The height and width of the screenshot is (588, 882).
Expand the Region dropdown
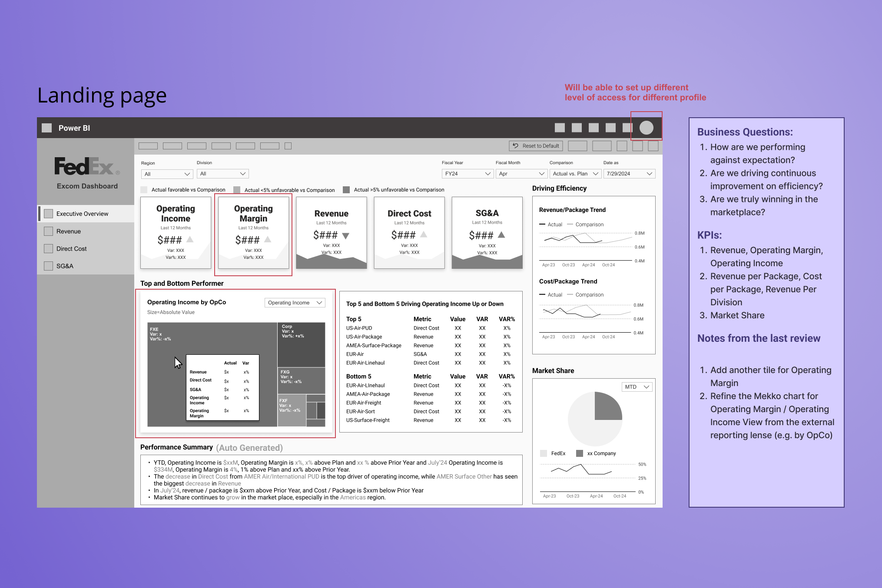tap(167, 174)
